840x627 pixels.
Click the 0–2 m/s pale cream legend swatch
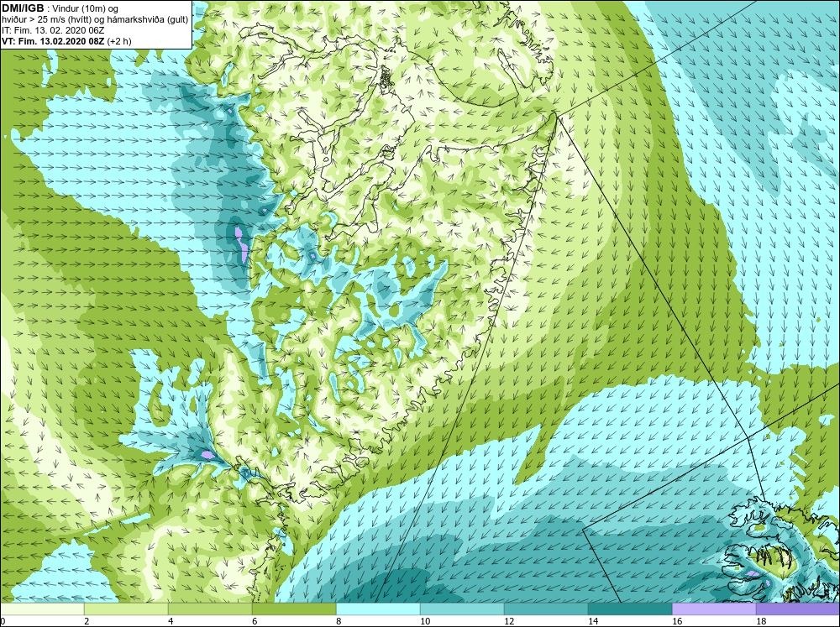[42, 609]
